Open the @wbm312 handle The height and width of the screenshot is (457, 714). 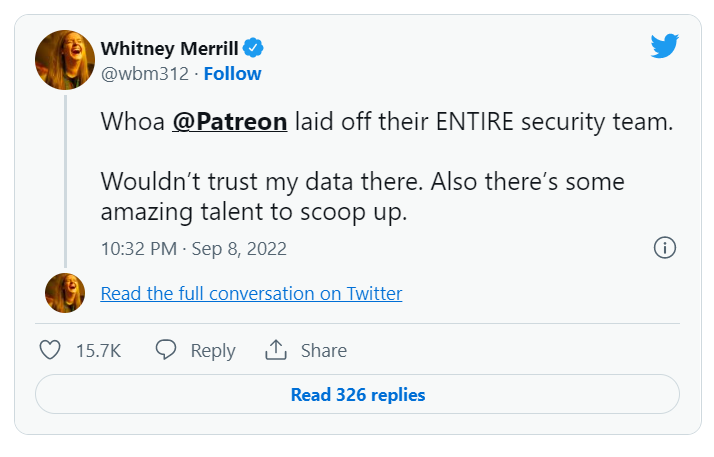pyautogui.click(x=144, y=74)
